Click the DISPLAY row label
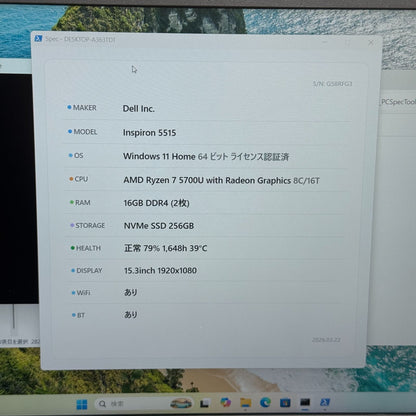Viewport: 416px width, 416px height. [89, 270]
